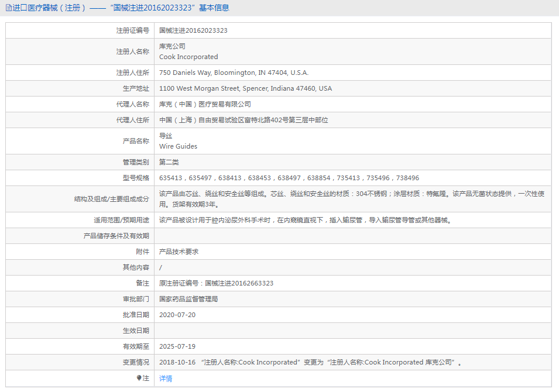This screenshot has height=392, width=559.
Task: Select the 备注 label
Action: (143, 283)
